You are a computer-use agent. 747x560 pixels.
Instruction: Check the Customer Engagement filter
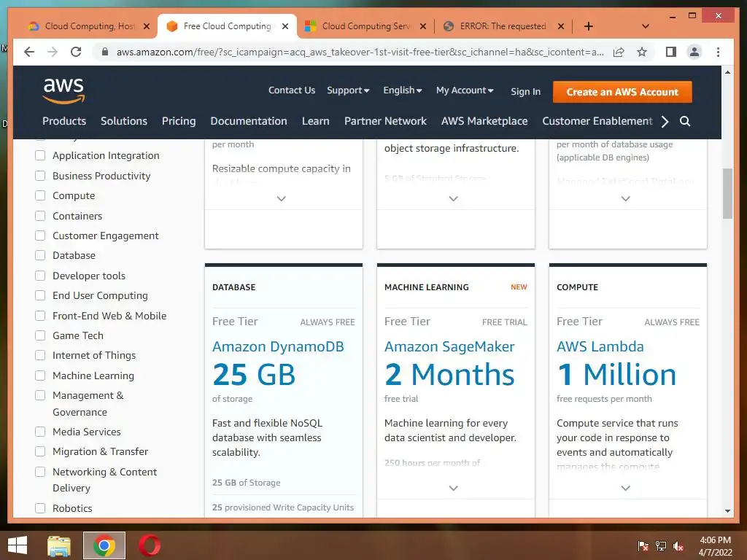41,236
